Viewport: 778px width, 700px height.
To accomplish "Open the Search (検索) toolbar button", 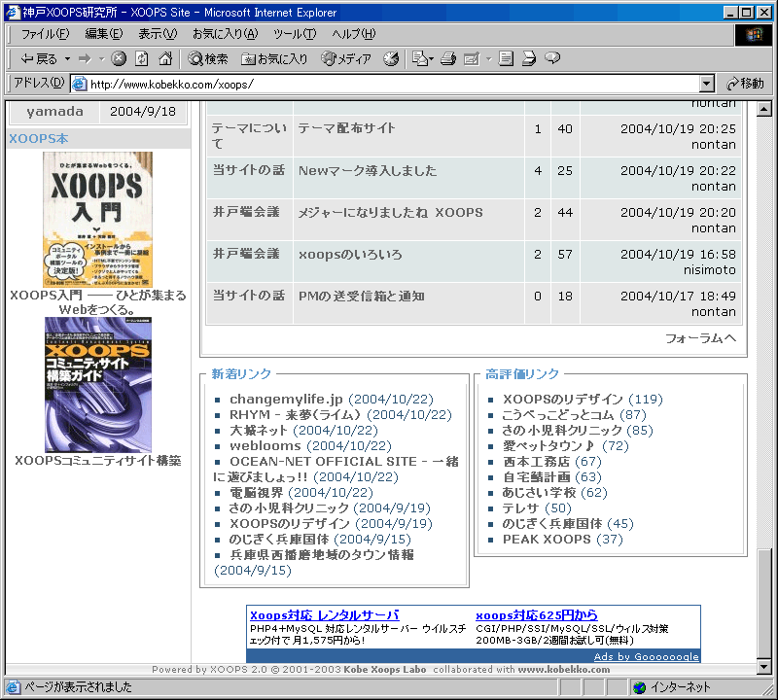I will click(208, 59).
